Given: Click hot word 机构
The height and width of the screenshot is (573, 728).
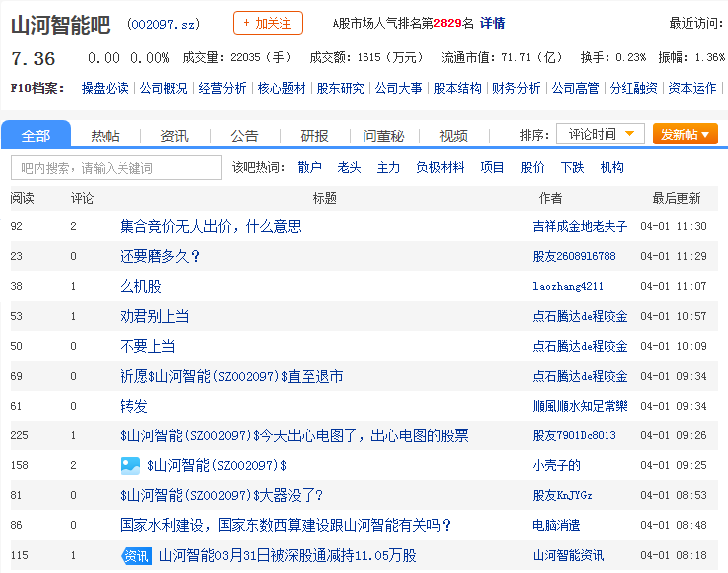Looking at the screenshot, I should [611, 167].
